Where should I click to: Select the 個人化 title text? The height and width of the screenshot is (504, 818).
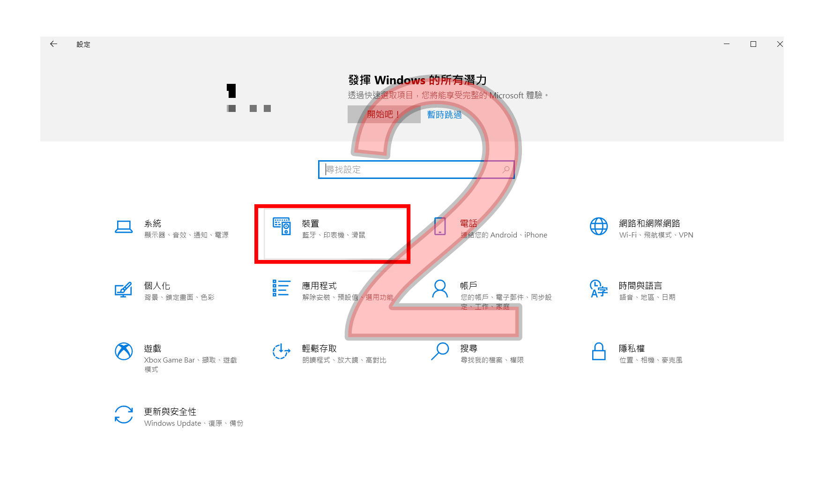coord(157,286)
